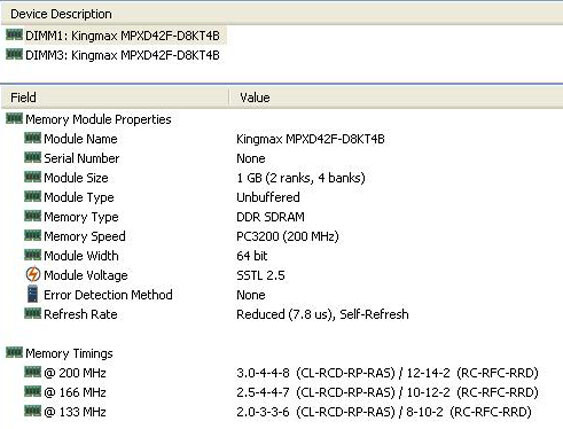563x429 pixels.
Task: Click the 64 bit value
Action: (x=252, y=256)
